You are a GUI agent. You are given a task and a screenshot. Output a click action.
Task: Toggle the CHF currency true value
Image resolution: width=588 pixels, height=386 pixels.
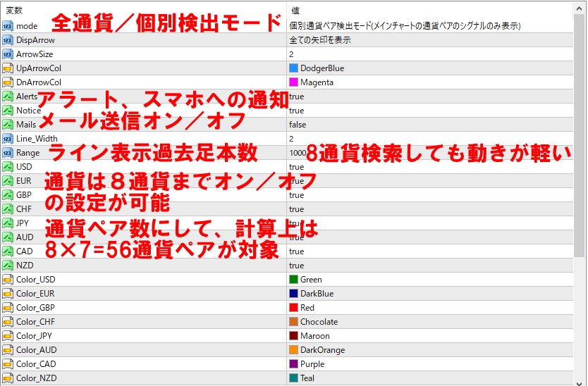[430, 209]
